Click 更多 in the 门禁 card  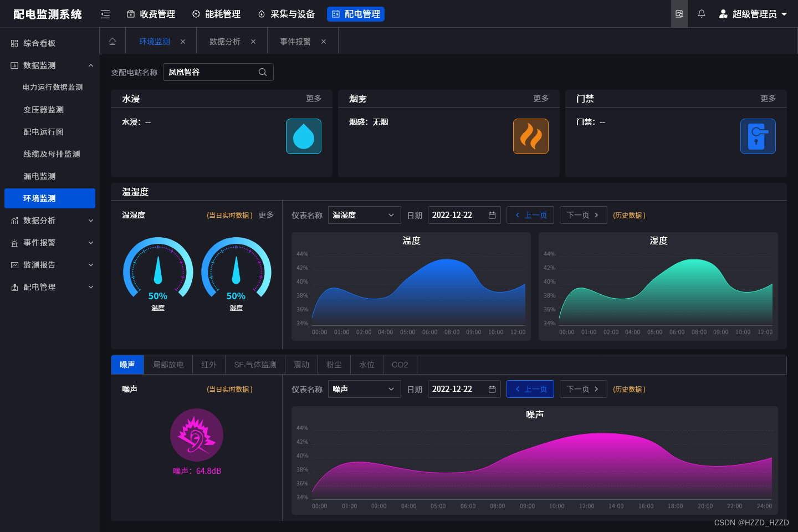point(768,98)
